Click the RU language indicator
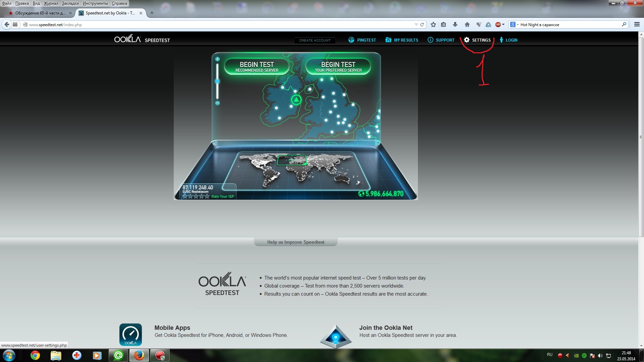 tap(550, 355)
